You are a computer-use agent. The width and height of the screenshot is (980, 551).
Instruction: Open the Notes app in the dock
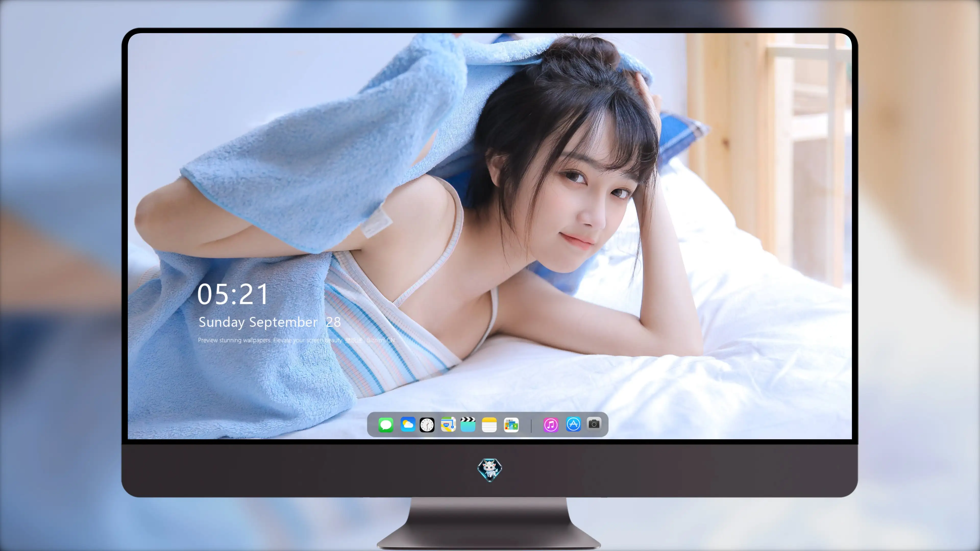[489, 425]
